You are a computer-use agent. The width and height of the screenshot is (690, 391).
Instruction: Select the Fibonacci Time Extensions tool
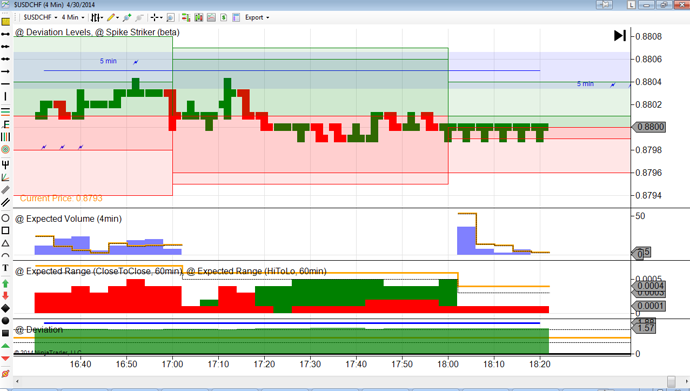click(x=5, y=137)
